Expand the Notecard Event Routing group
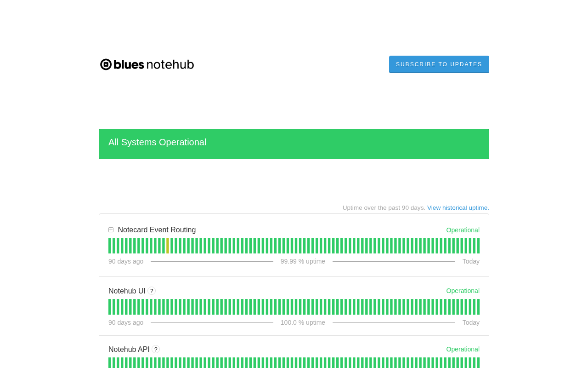588x368 pixels. point(111,230)
